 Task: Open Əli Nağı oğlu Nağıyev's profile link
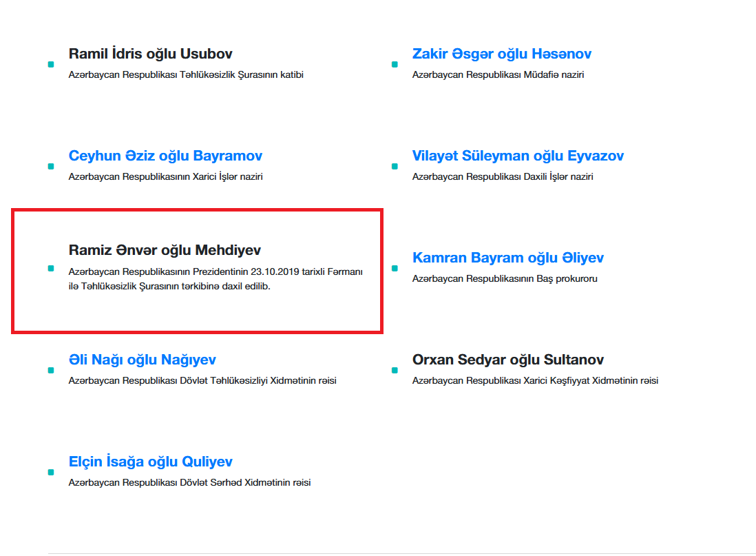(x=143, y=360)
